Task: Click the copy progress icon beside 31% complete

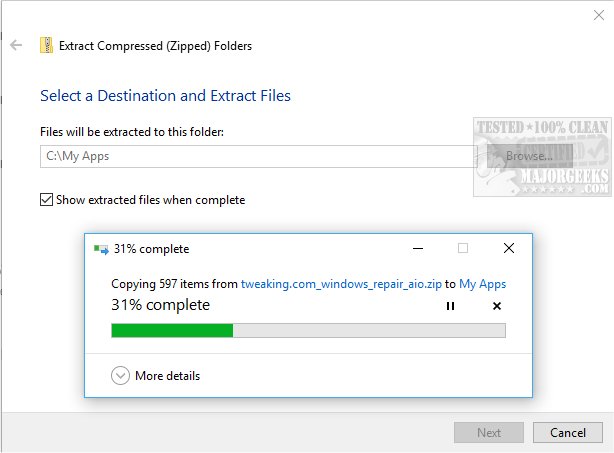Action: pos(101,249)
